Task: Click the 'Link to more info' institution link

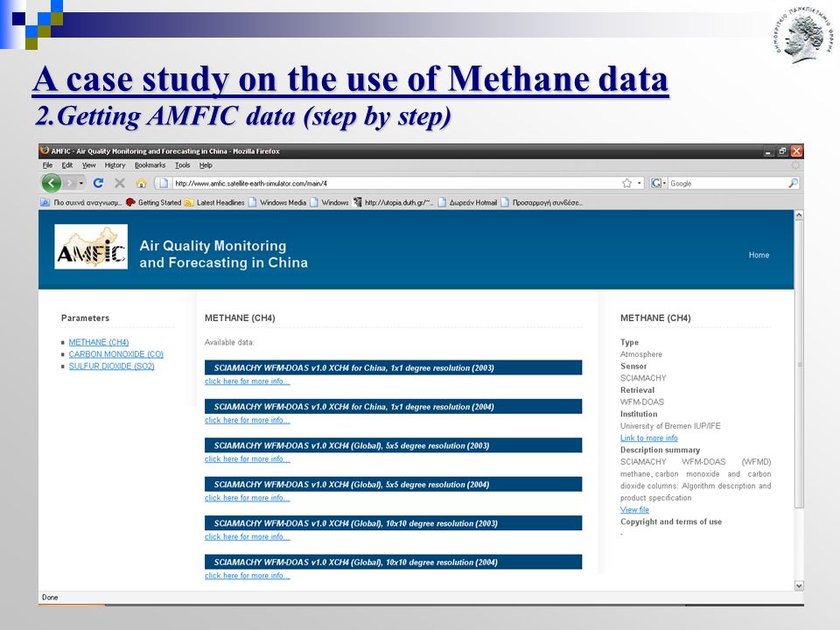Action: tap(648, 438)
